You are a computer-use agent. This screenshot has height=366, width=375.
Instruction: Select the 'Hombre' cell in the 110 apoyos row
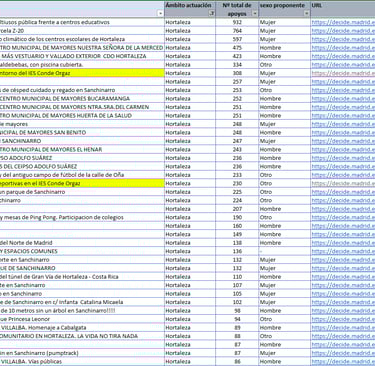coord(284,277)
